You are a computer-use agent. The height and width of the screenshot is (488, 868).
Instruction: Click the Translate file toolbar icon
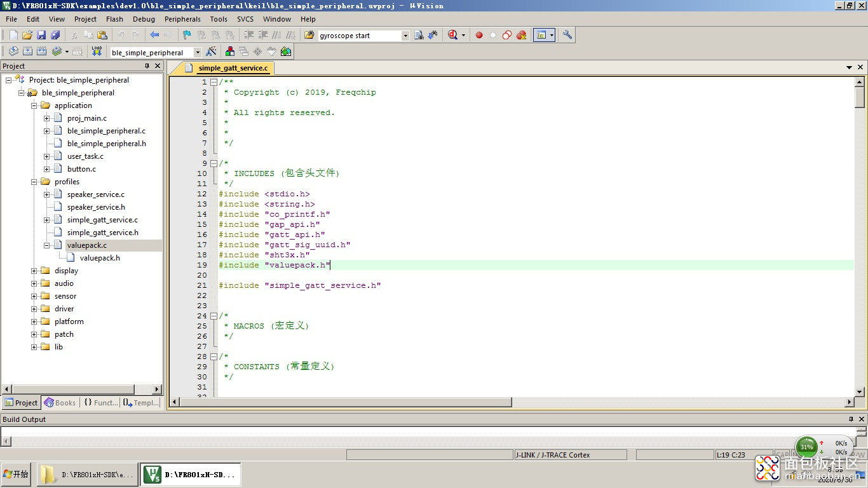[x=13, y=51]
